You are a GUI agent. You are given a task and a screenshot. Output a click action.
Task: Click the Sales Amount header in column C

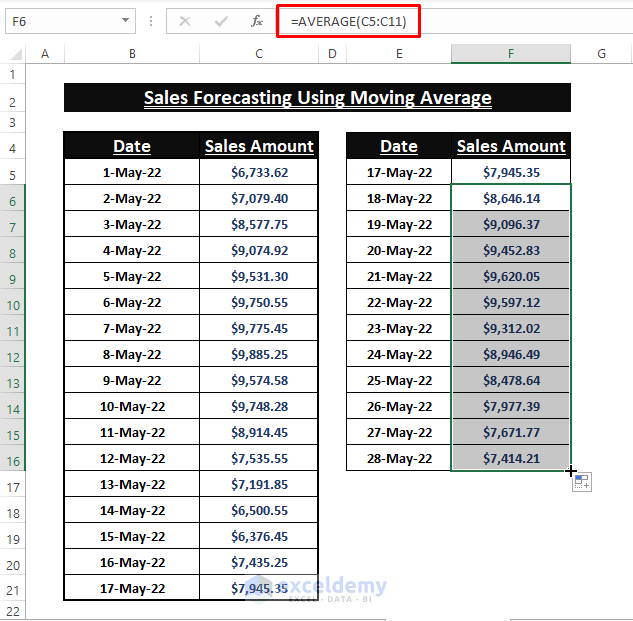259,146
